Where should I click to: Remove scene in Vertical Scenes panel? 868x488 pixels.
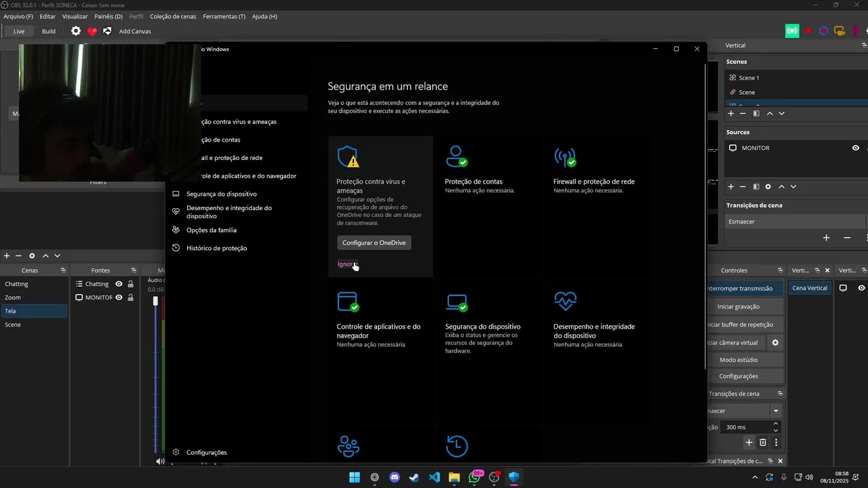coord(743,113)
